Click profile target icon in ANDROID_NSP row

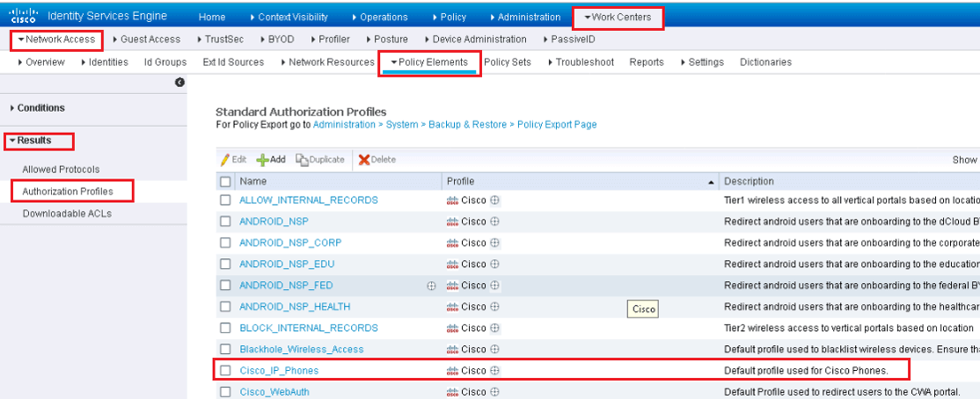pos(494,221)
